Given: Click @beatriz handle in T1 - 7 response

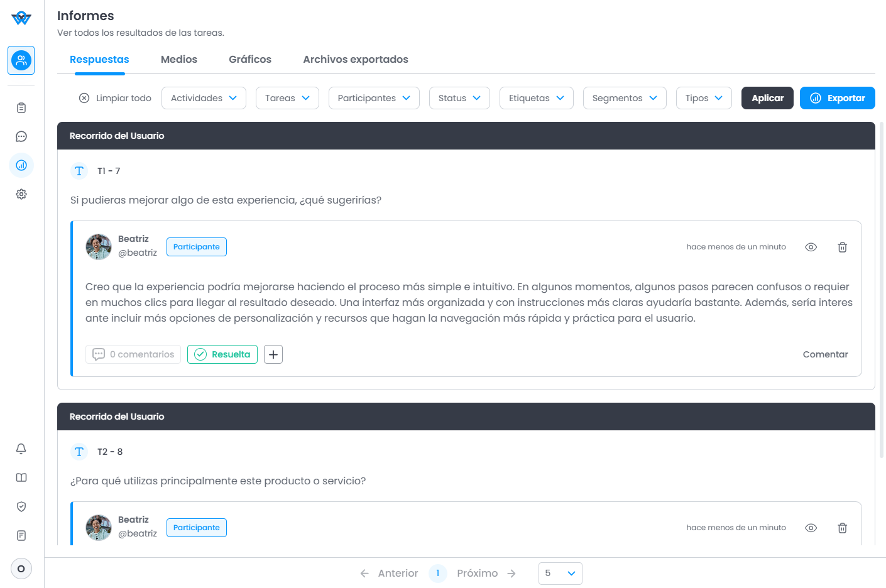Looking at the screenshot, I should pyautogui.click(x=138, y=253).
